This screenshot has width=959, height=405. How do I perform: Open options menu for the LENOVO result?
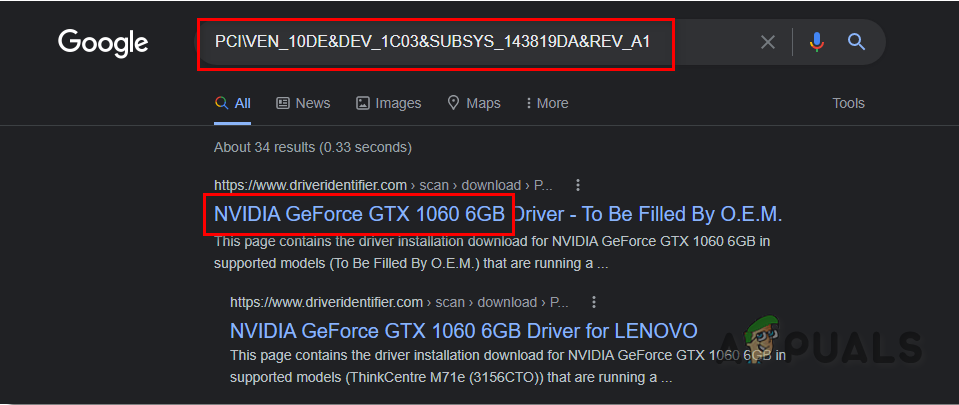pyautogui.click(x=594, y=302)
